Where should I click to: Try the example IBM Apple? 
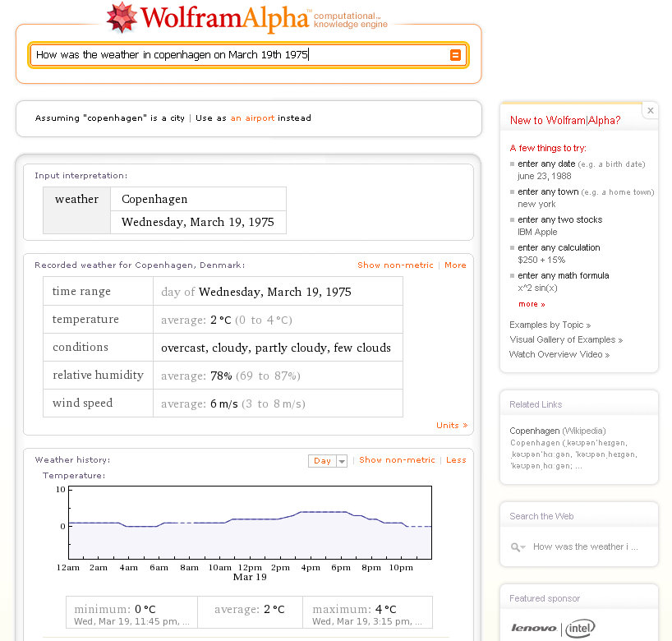coord(537,232)
